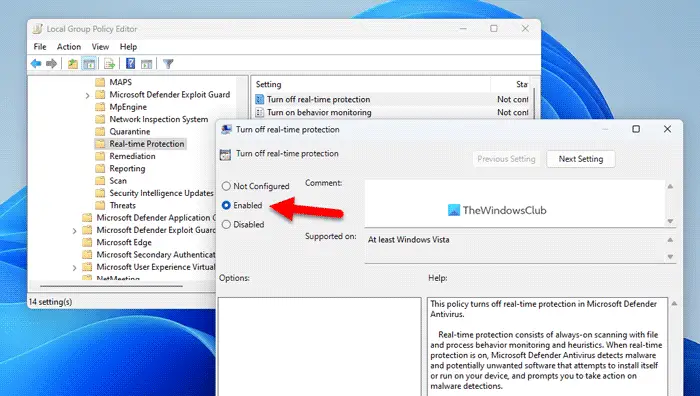Click the Scan folder icon
700x396 pixels.
(x=100, y=180)
